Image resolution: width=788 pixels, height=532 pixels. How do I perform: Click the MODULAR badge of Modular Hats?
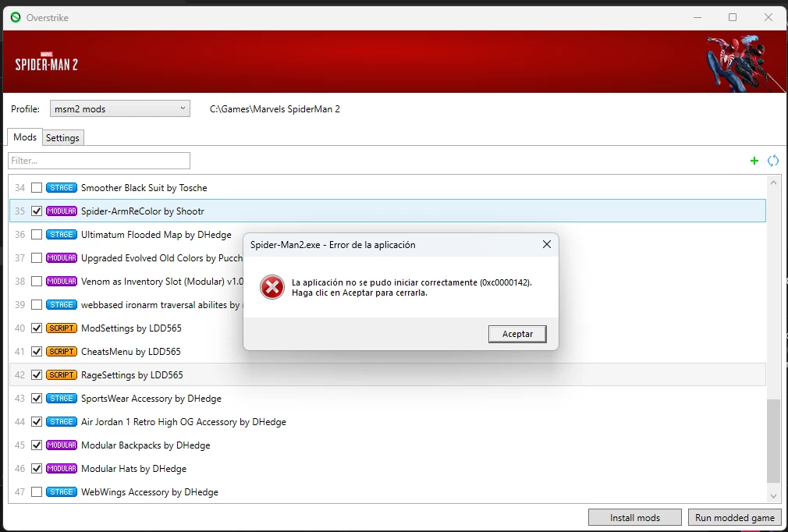62,469
